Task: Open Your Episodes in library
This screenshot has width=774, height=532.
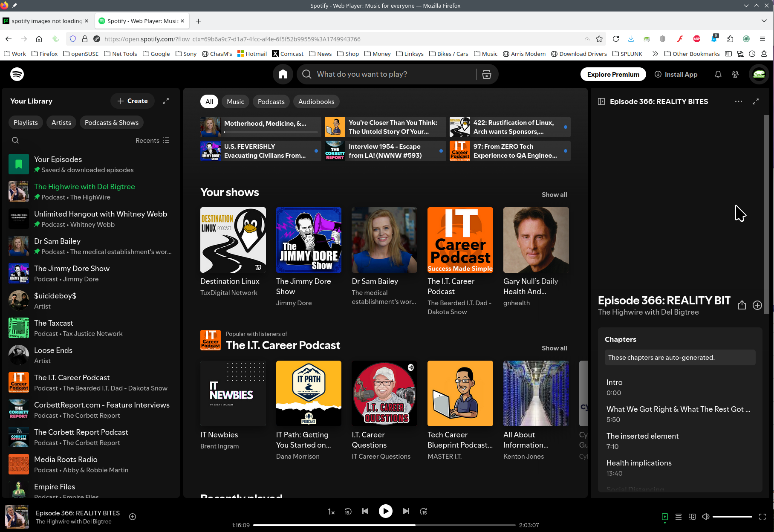Action: pos(90,164)
